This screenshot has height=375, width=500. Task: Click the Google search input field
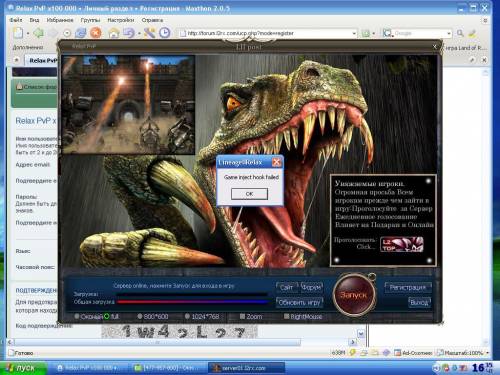420,33
